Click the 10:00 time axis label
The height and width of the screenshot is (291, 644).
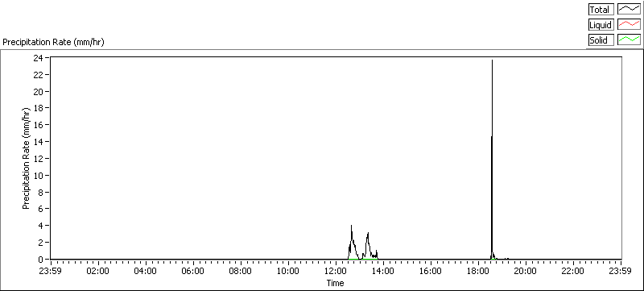pos(288,272)
